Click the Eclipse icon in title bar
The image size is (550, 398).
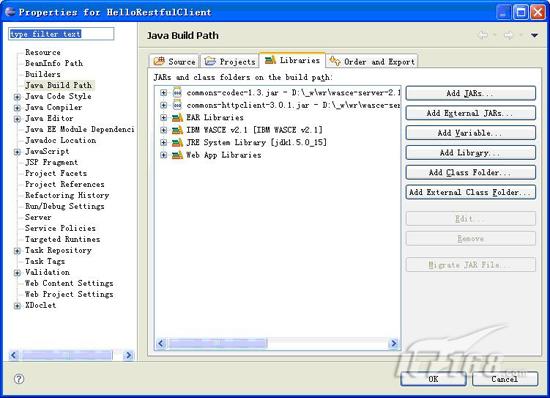(x=11, y=12)
